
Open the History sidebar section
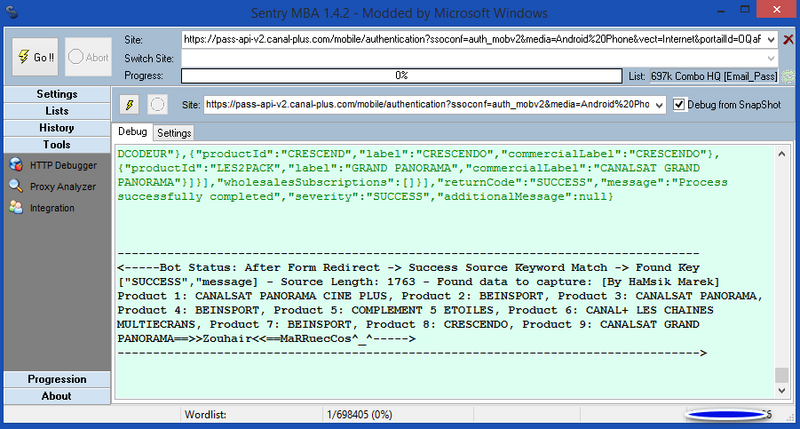tap(57, 128)
